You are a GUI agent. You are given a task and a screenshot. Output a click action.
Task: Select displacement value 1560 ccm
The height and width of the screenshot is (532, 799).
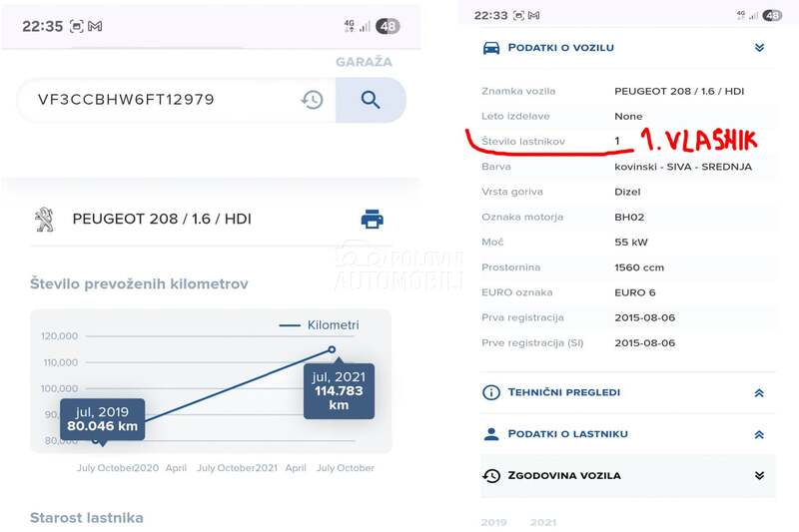[x=639, y=267]
